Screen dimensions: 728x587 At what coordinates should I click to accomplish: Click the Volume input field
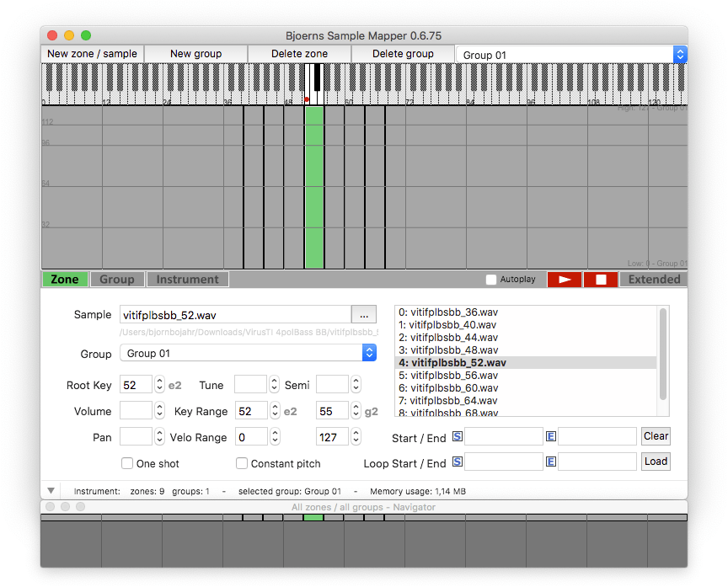pyautogui.click(x=136, y=411)
